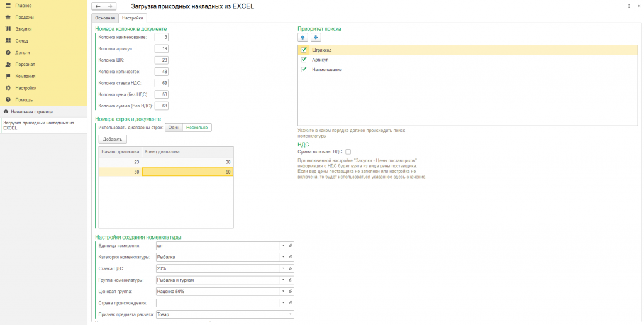Viewport: 644px width, 325px height.
Task: Open the Закупки menu section
Action: [x=24, y=30]
